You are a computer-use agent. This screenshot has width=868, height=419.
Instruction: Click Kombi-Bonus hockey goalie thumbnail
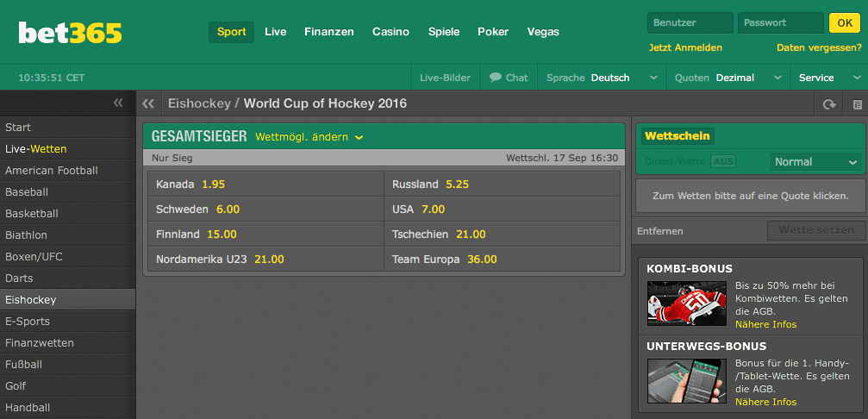(686, 303)
